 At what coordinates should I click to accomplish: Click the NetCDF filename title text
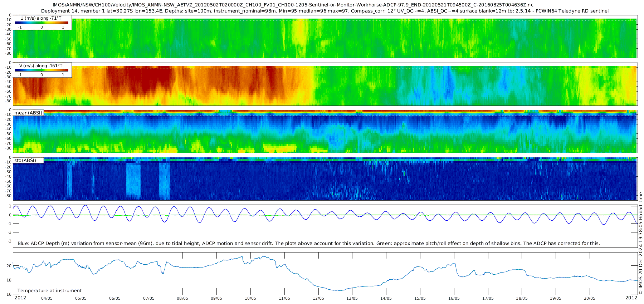293,5
